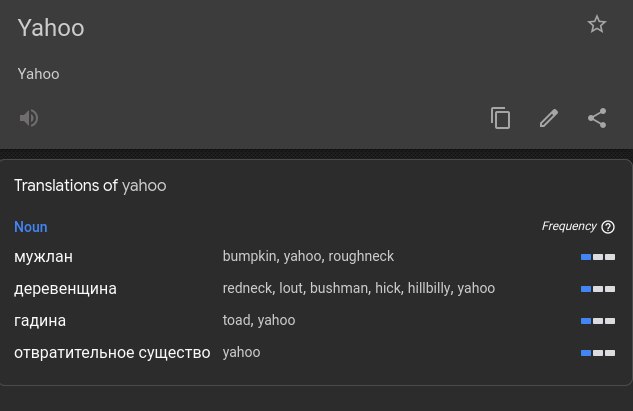Select the translation гадина

point(40,321)
